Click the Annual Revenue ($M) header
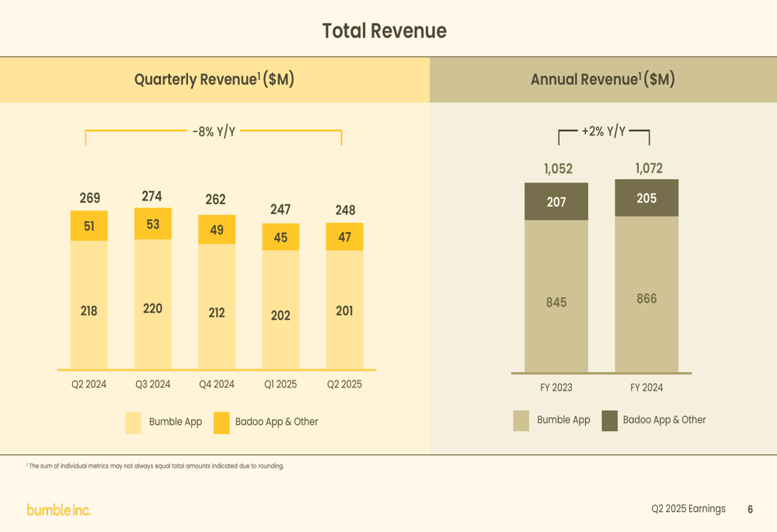 tap(603, 80)
